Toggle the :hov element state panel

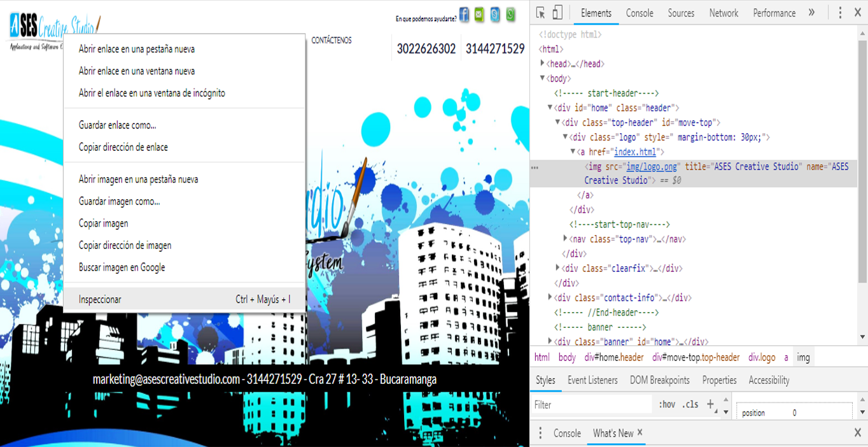(667, 404)
